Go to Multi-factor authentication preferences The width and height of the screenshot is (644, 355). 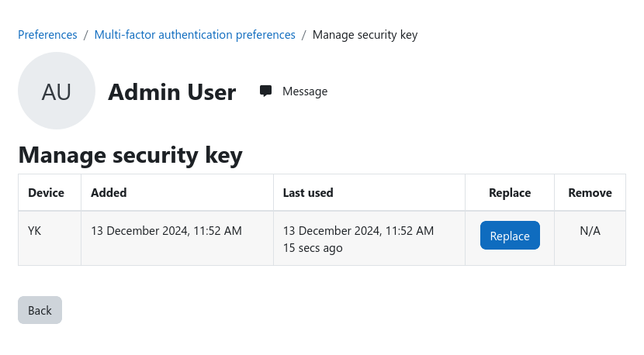coord(195,35)
